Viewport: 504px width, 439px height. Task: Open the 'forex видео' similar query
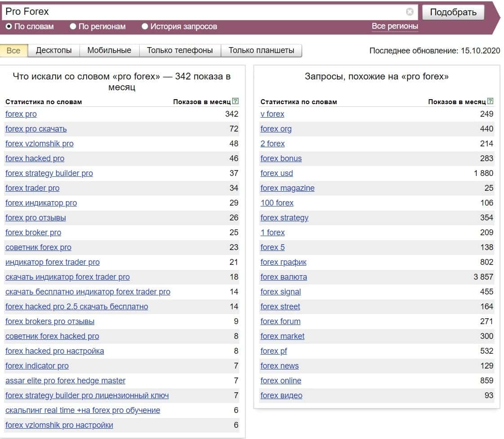coord(281,395)
